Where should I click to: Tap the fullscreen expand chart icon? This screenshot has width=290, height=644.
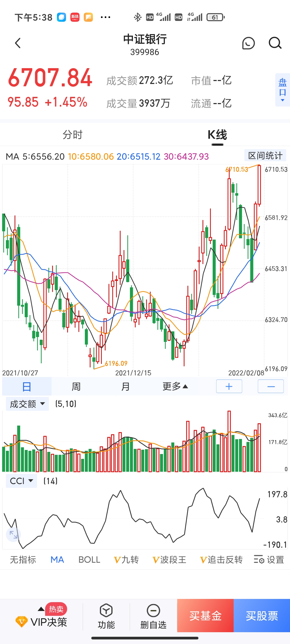pos(13,535)
